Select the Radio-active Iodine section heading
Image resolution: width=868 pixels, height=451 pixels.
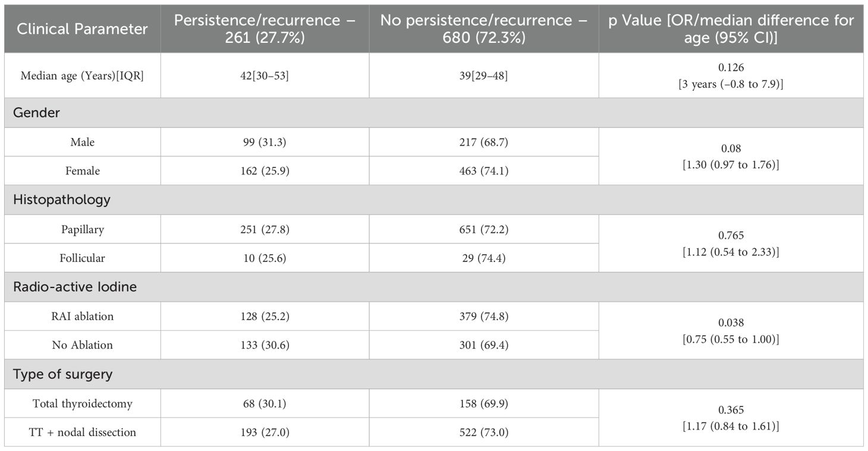coord(75,287)
